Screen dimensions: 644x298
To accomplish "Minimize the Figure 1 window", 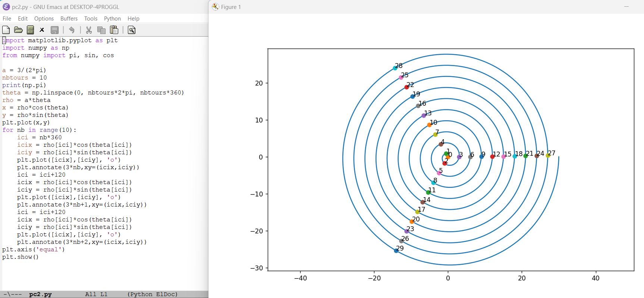I will (626, 7).
